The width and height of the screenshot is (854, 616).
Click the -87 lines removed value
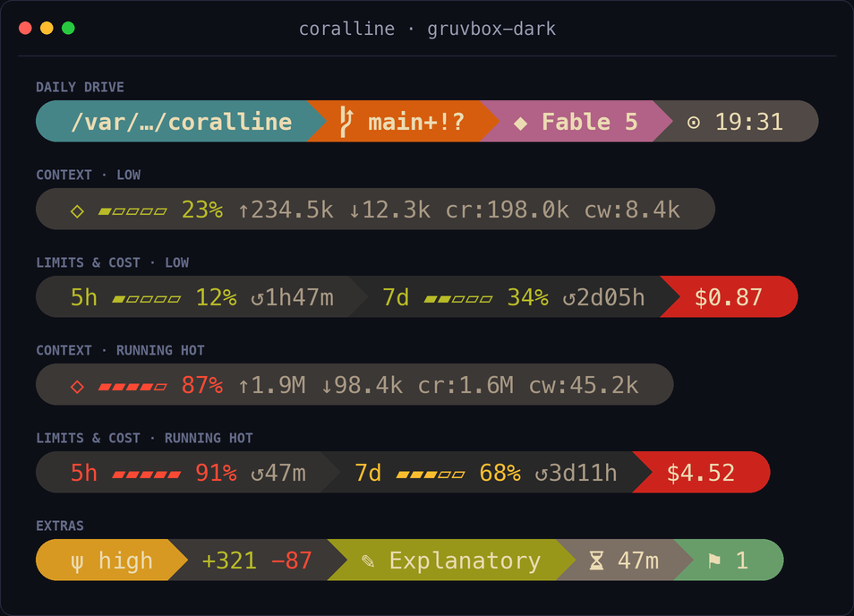pos(292,560)
